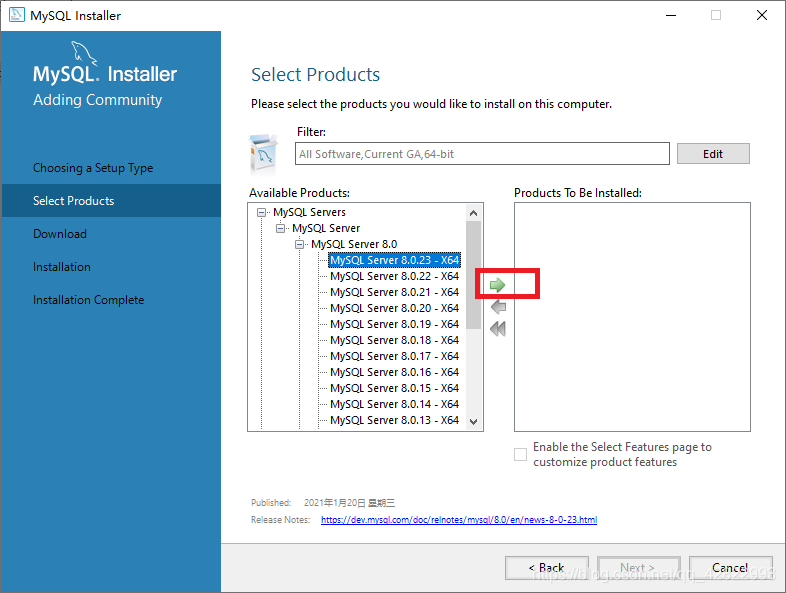Select MySQL Server 8.0.19 - X64
The height and width of the screenshot is (593, 786).
pos(395,324)
